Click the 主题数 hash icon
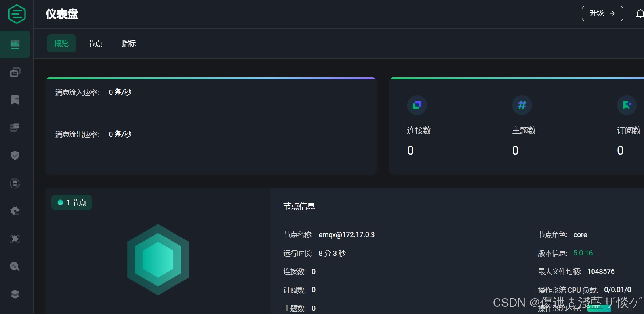This screenshot has height=314, width=644. 522,105
